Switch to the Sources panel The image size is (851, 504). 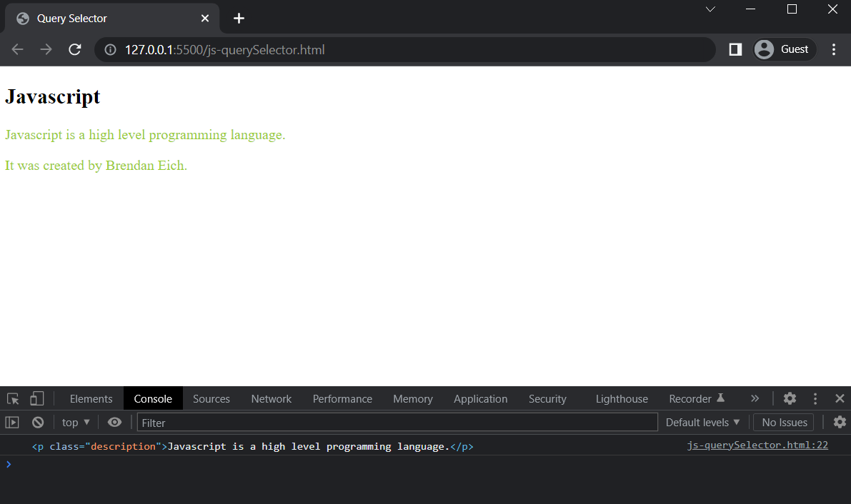[x=211, y=399]
